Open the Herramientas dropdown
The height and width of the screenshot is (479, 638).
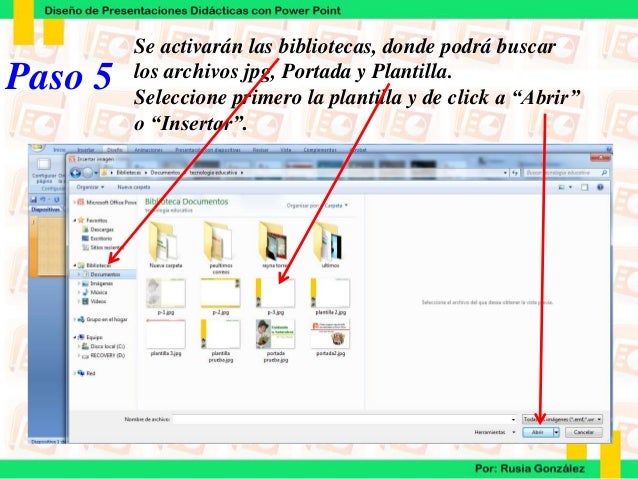[x=494, y=432]
